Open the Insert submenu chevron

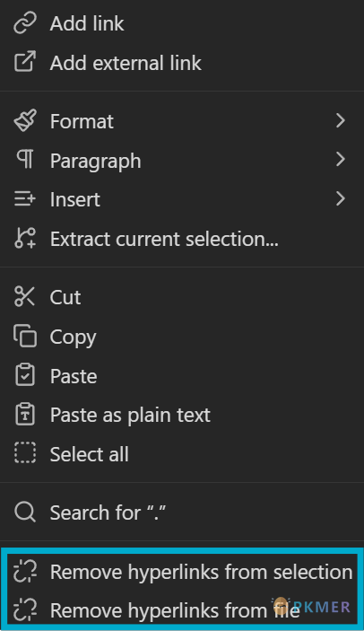[x=341, y=198]
